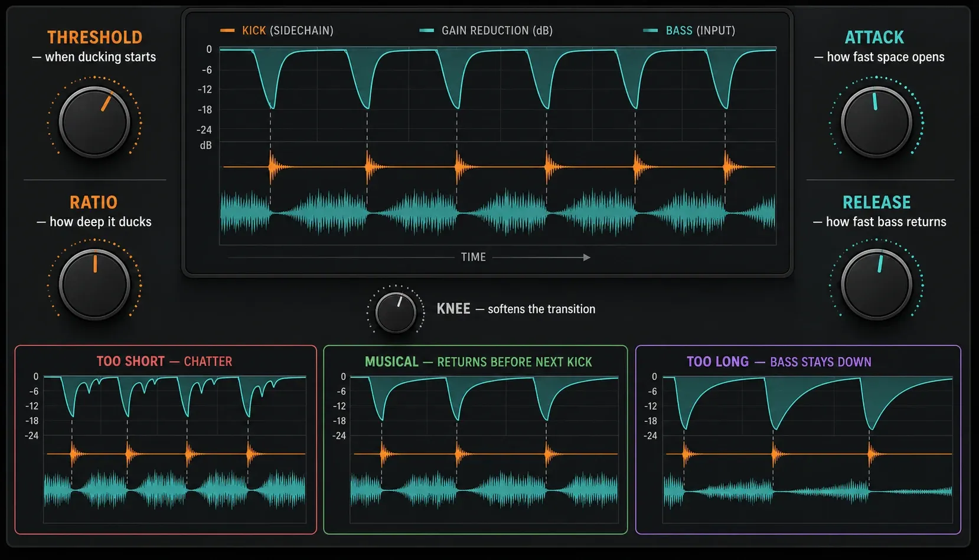Click the GAIN REDUCTION (dB) legend label
The width and height of the screenshot is (979, 560).
497,30
